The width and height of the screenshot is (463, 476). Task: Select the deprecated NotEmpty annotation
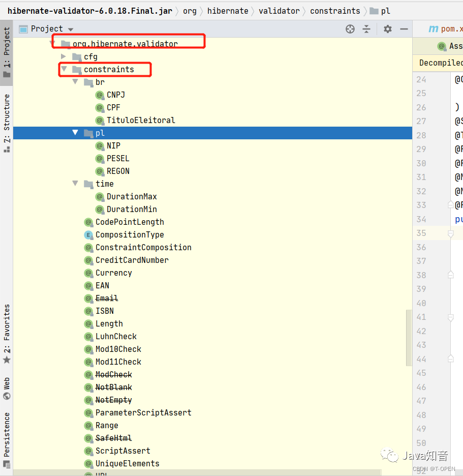point(114,400)
